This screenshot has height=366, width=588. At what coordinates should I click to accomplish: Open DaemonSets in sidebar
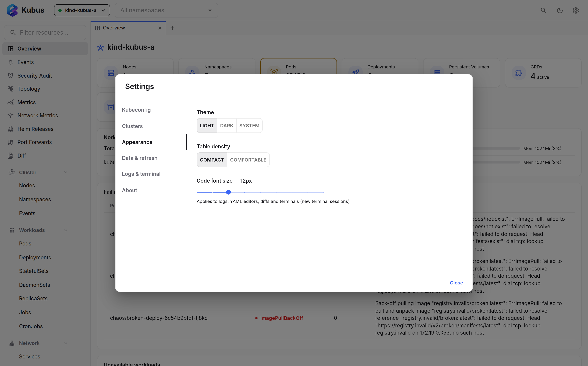35,285
